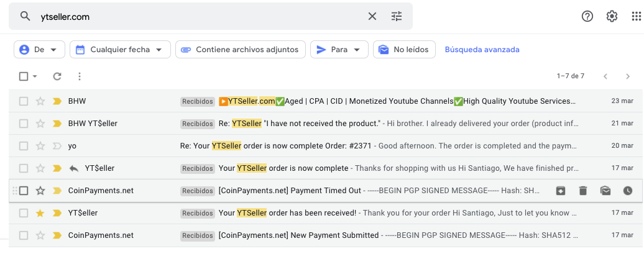Open the Payment Timed Out email subject
Image resolution: width=644 pixels, height=259 pixels.
click(290, 191)
